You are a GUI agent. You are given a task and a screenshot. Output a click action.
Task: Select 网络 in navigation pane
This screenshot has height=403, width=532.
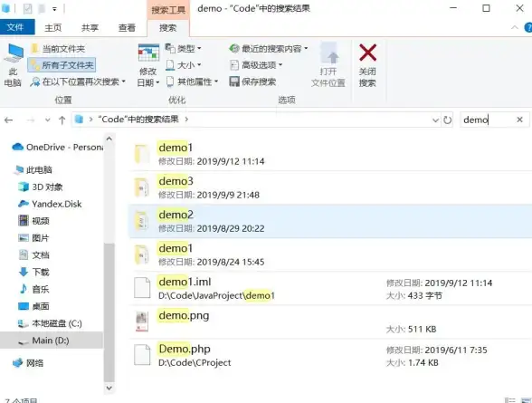click(29, 363)
